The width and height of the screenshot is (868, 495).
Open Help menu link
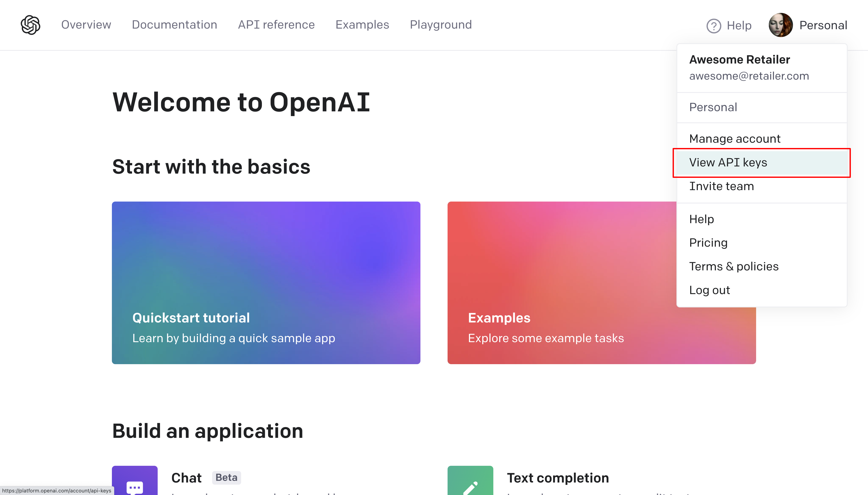(701, 219)
